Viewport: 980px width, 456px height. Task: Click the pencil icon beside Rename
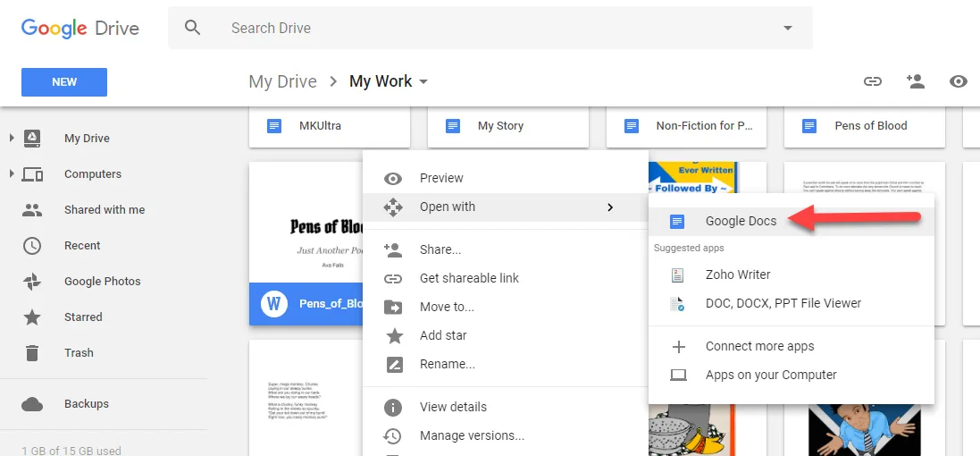[394, 365]
